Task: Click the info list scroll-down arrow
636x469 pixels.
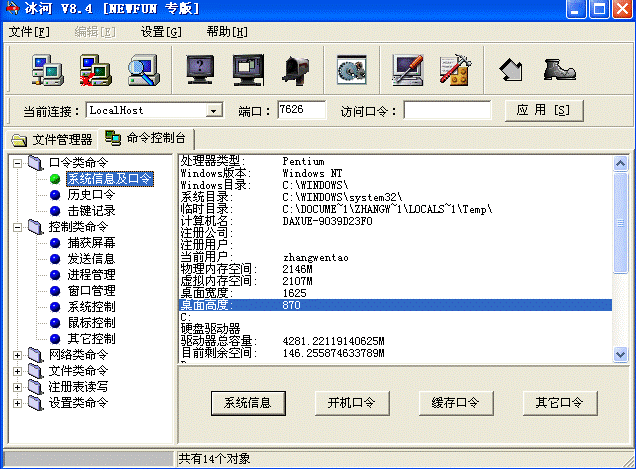Action: 620,354
